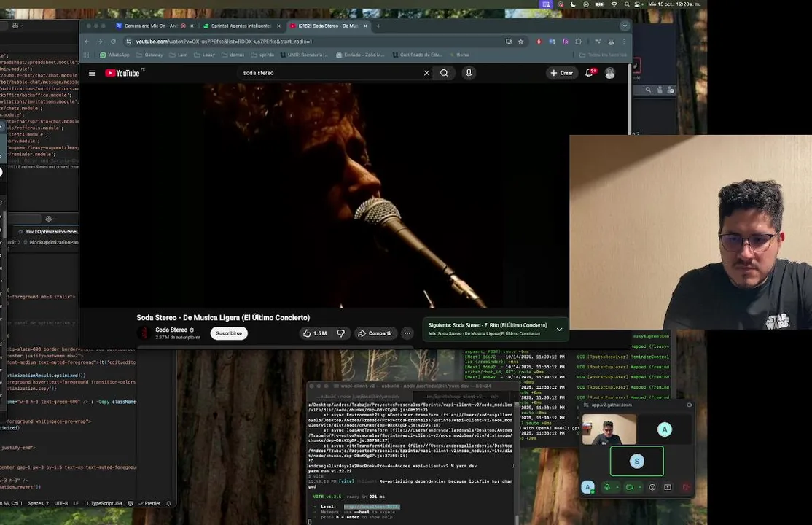Open Chrome tab search dropdown arrow
812x525 pixels.
[x=625, y=26]
